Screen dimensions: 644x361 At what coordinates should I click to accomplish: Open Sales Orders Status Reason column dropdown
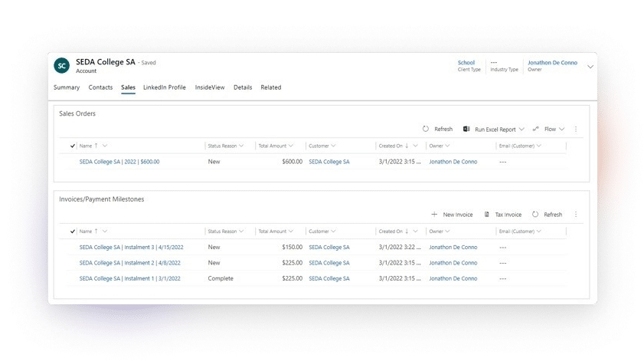point(241,146)
